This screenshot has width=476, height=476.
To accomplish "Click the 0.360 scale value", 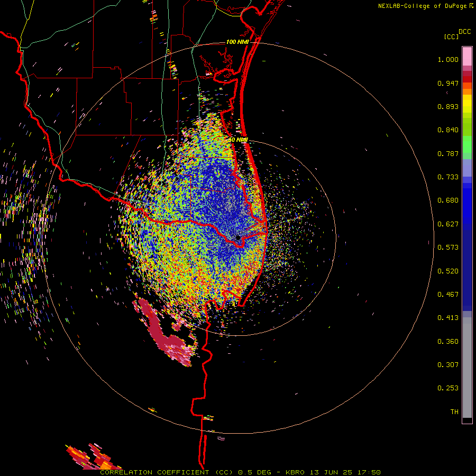I will pyautogui.click(x=448, y=342).
